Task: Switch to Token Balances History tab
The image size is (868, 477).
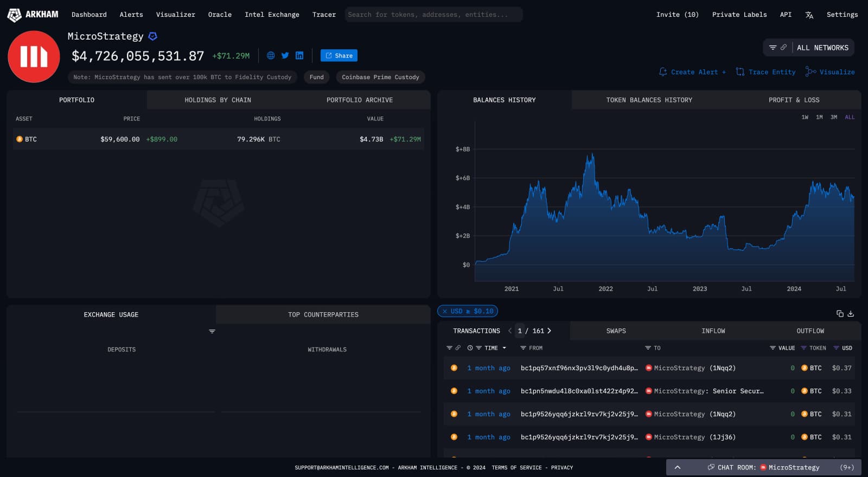Action: point(649,100)
